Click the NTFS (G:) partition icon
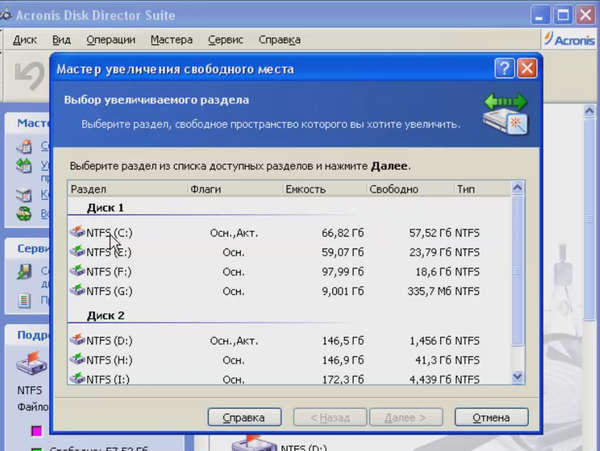600x451 pixels. click(x=77, y=290)
